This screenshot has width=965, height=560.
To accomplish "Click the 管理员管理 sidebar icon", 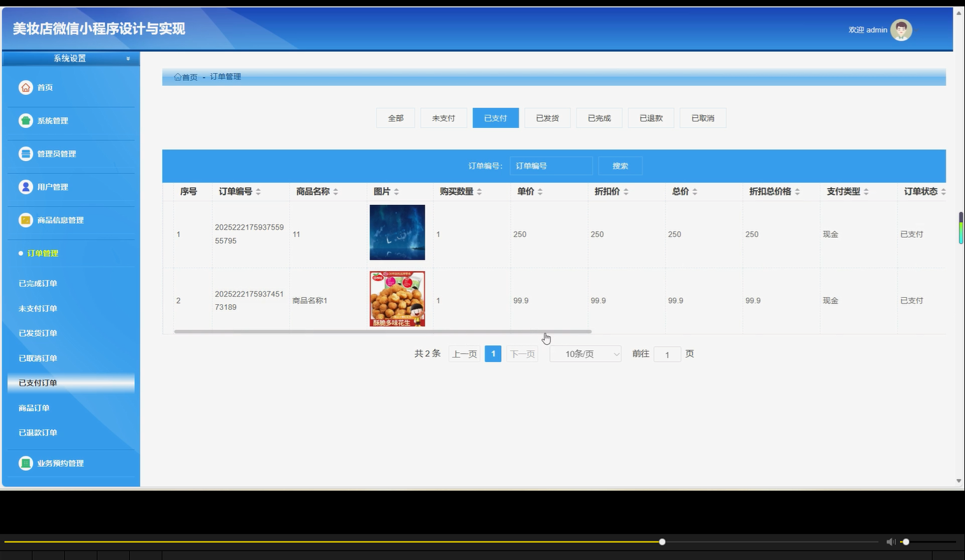I will click(x=25, y=153).
